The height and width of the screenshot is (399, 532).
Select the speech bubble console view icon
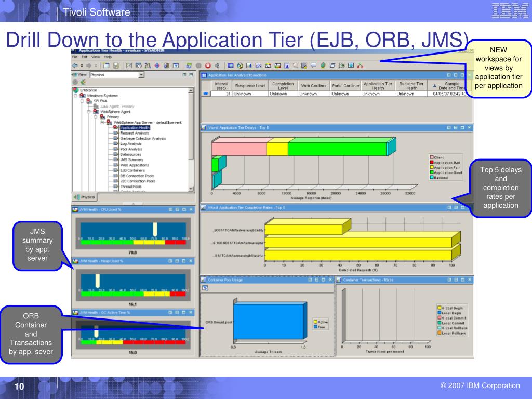point(313,65)
